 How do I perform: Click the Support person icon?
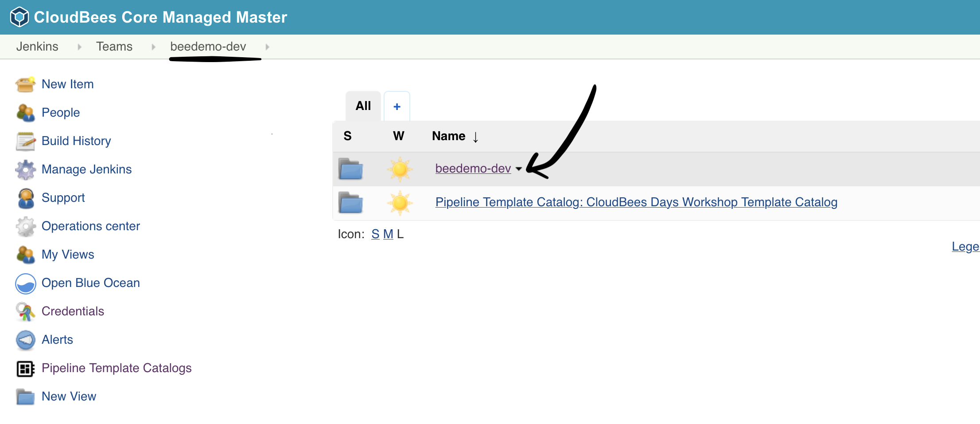point(25,198)
